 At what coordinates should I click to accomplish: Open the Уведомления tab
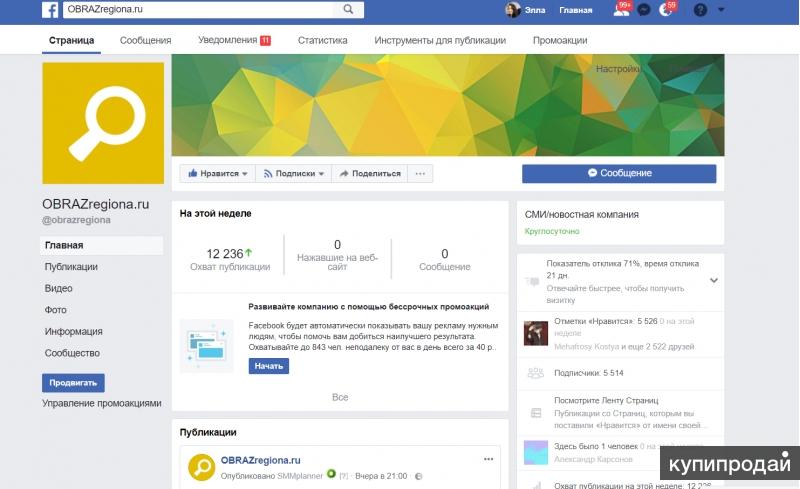(234, 40)
